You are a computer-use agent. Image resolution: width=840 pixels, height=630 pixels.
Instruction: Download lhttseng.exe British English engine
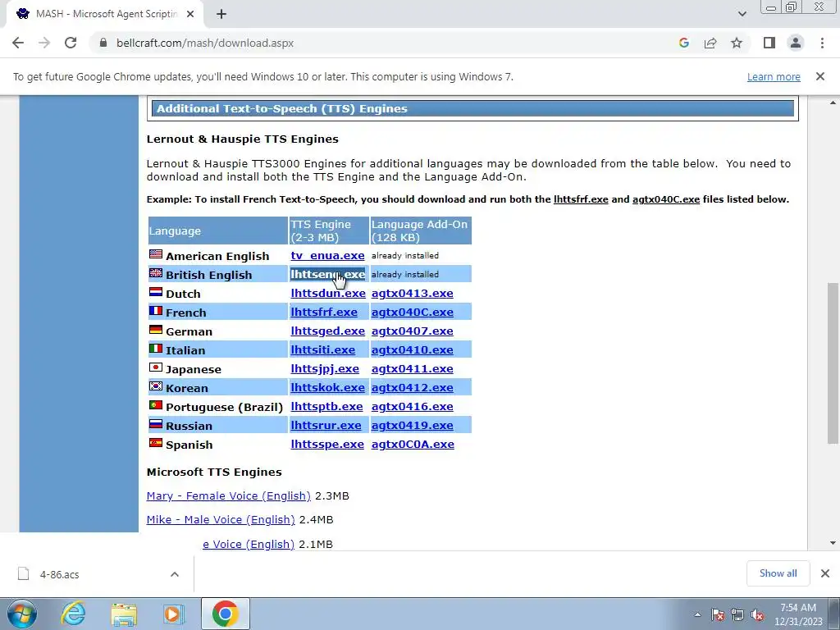click(327, 274)
